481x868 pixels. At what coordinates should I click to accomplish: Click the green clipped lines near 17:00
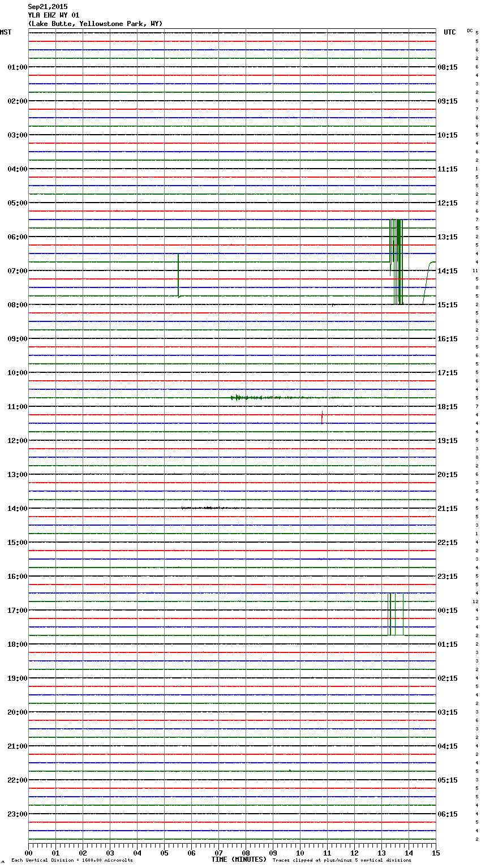396,614
